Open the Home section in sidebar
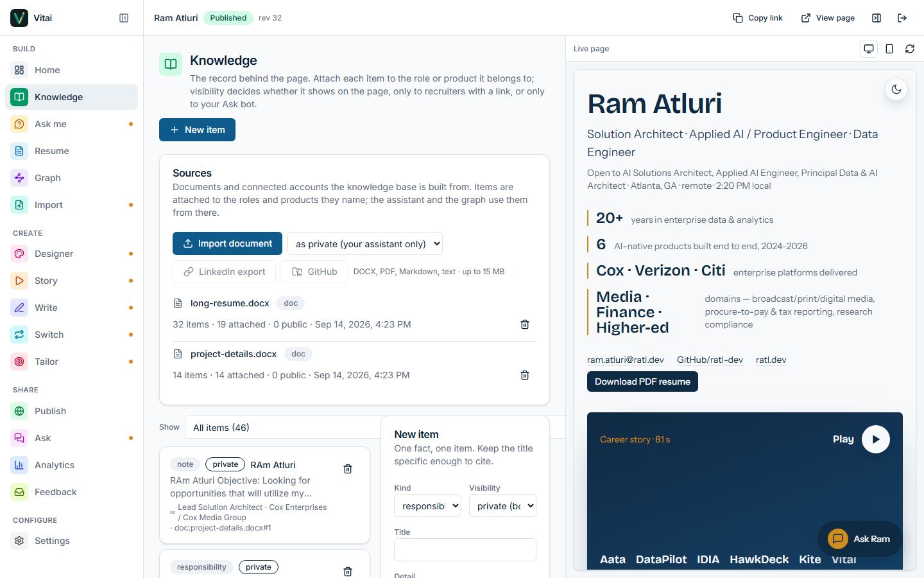924x578 pixels. click(71, 70)
